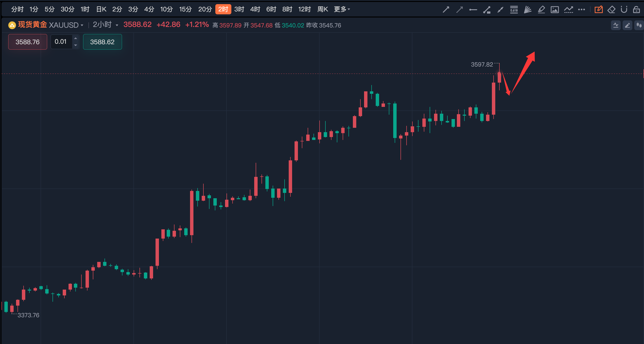Switch to the 20分 timeframe
644x344 pixels.
[205, 9]
